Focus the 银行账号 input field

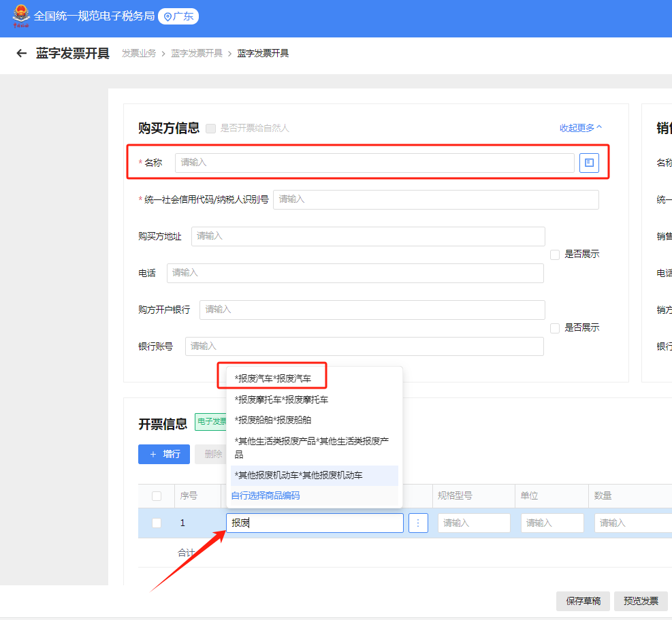(x=364, y=346)
